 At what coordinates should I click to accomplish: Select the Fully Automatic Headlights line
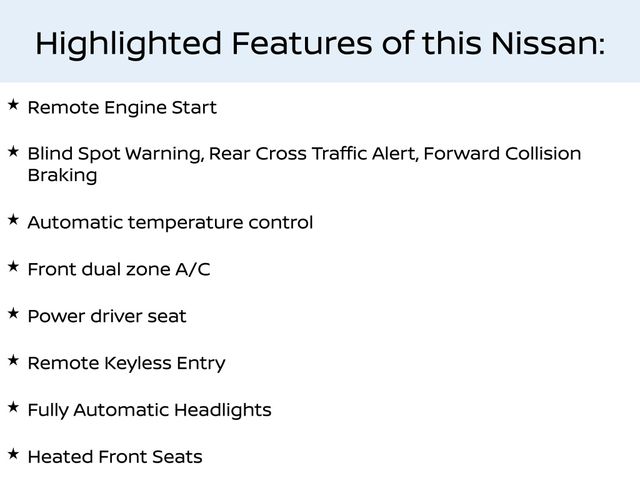149,411
